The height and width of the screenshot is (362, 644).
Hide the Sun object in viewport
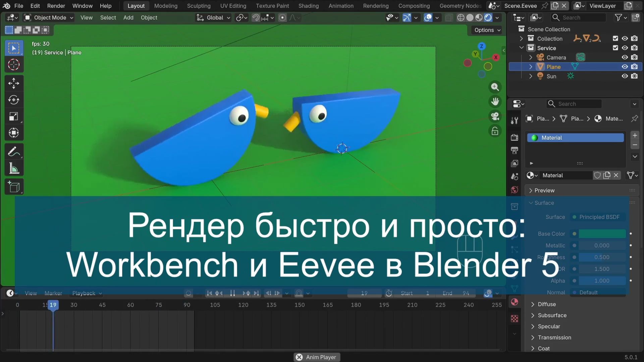pyautogui.click(x=625, y=76)
